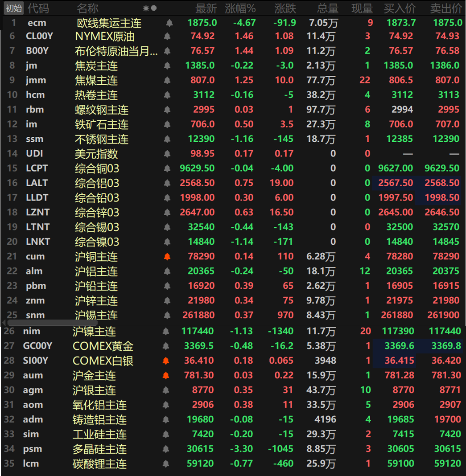Click the bell icon for COMEX黄金
This screenshot has width=466, height=476.
click(x=166, y=345)
